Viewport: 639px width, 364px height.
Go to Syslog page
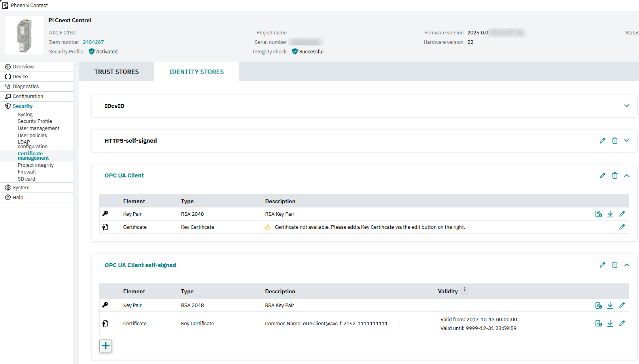pos(25,115)
